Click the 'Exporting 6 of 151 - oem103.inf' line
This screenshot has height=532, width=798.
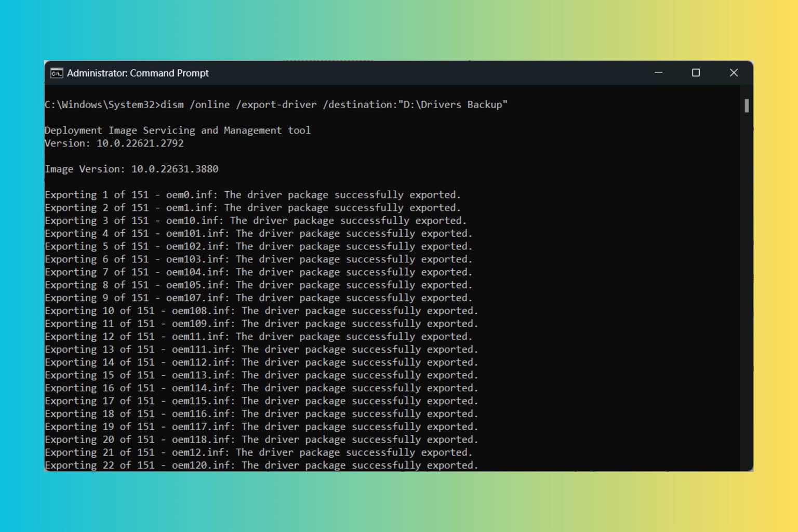click(x=259, y=259)
